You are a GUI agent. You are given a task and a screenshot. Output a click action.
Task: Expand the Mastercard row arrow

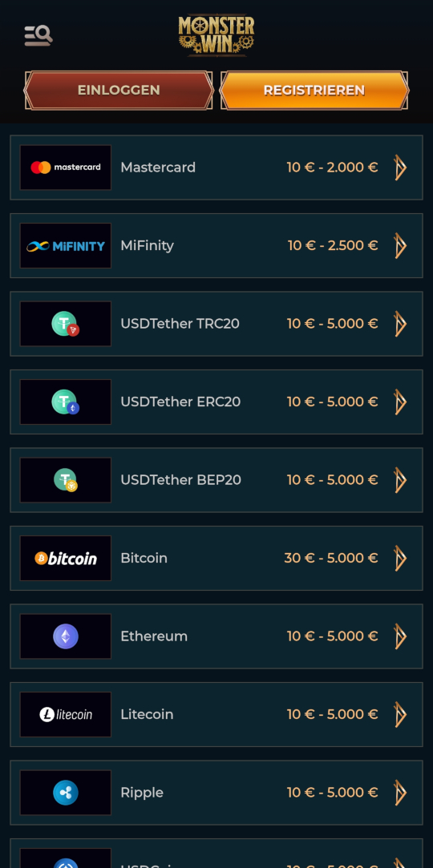click(400, 168)
